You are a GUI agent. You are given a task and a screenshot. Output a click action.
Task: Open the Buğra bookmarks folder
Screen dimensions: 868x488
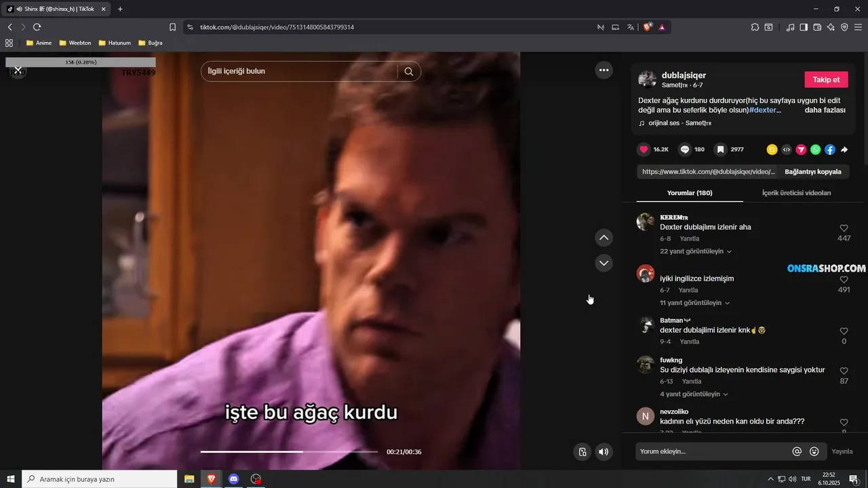(x=151, y=43)
